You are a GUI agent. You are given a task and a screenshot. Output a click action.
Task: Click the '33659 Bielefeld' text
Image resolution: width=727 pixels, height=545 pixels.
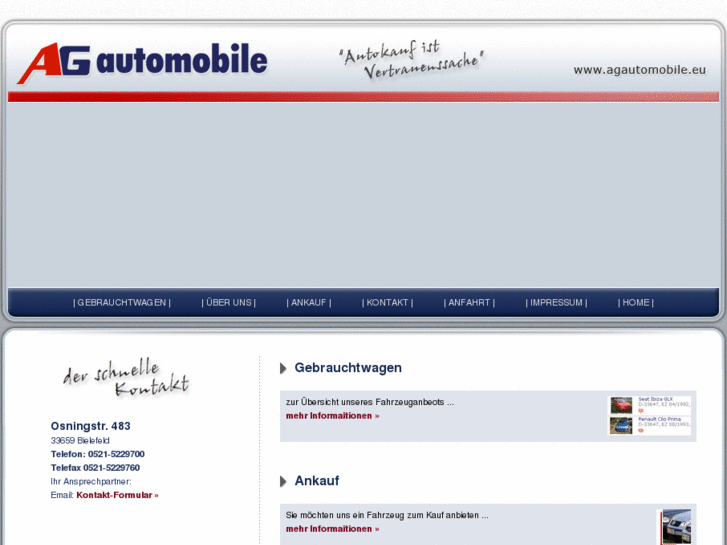point(80,440)
